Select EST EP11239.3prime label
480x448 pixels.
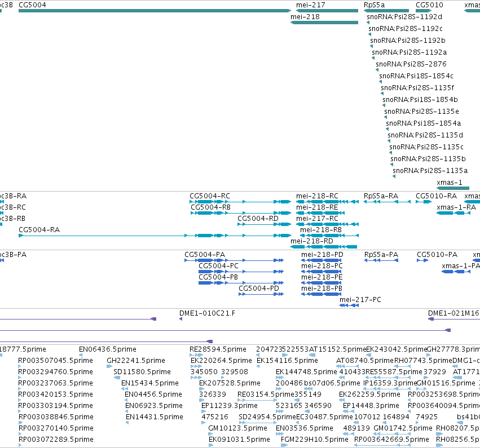(x=230, y=406)
